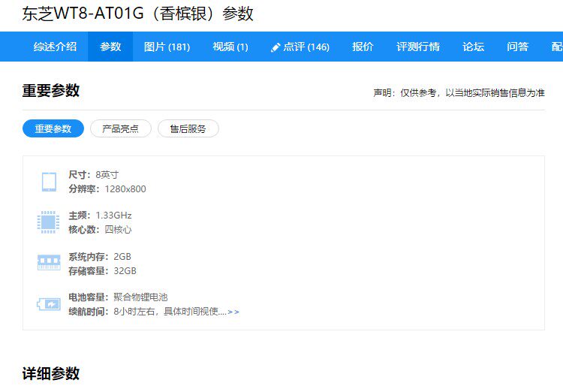This screenshot has width=563, height=392.
Task: Select the 参数 tab
Action: tap(110, 47)
